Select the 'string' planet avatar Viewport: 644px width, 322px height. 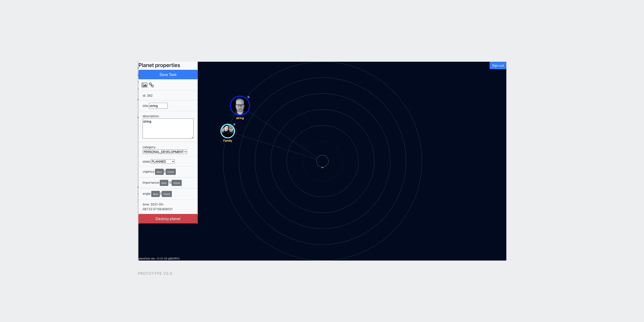[240, 106]
